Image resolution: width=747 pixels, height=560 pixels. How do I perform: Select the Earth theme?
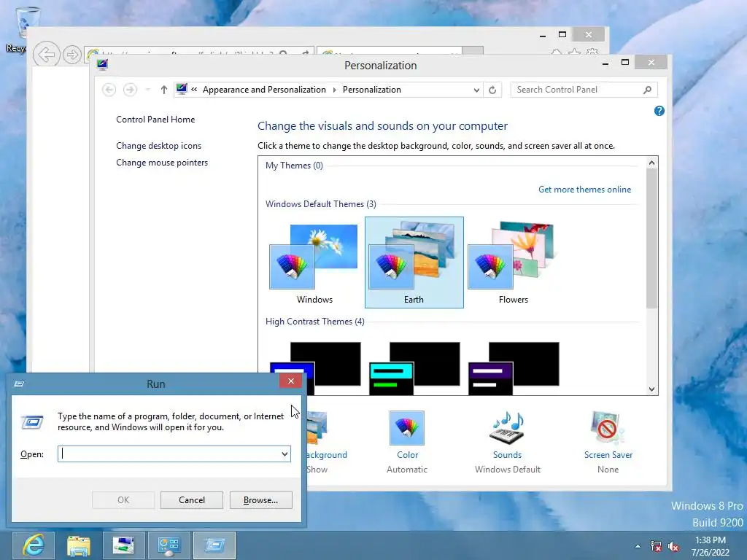[414, 262]
